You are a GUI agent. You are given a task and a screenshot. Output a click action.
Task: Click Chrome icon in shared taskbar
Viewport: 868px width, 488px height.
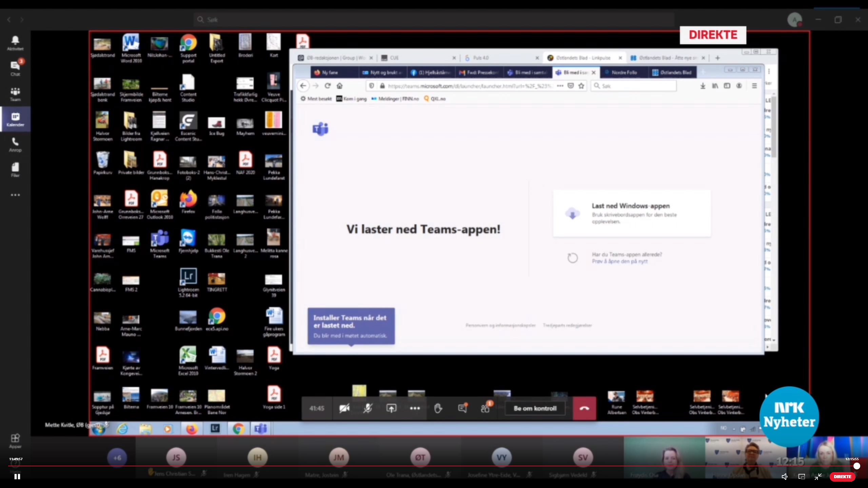[238, 429]
